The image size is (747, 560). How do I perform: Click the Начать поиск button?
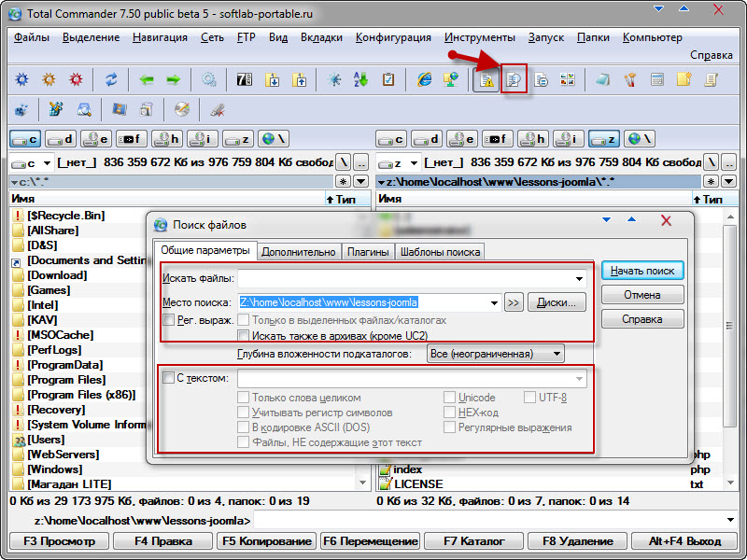click(642, 271)
